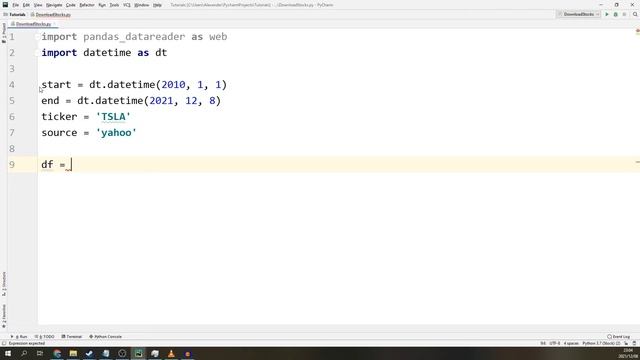Click 'pandas_datareader' in import line

tap(134, 37)
